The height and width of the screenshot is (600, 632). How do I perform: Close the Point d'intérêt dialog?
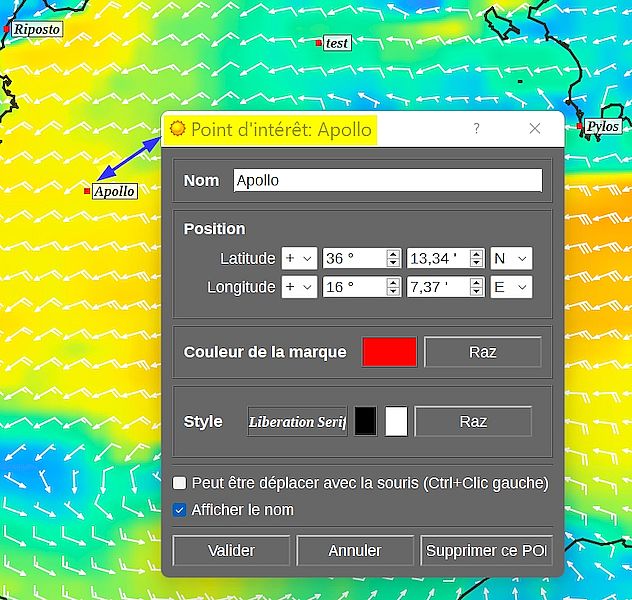coord(534,129)
